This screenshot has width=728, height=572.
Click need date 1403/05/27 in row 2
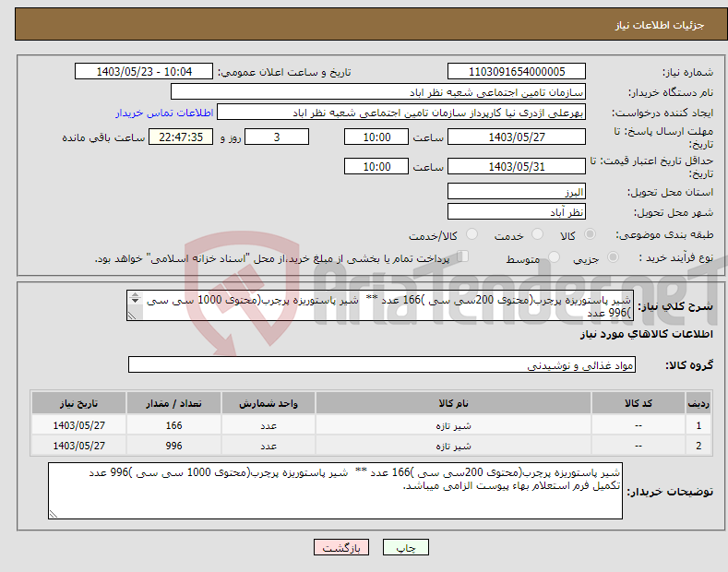(x=79, y=446)
